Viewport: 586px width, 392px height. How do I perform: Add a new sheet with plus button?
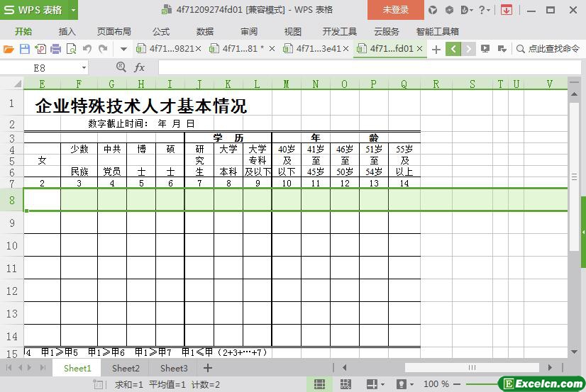(x=208, y=368)
